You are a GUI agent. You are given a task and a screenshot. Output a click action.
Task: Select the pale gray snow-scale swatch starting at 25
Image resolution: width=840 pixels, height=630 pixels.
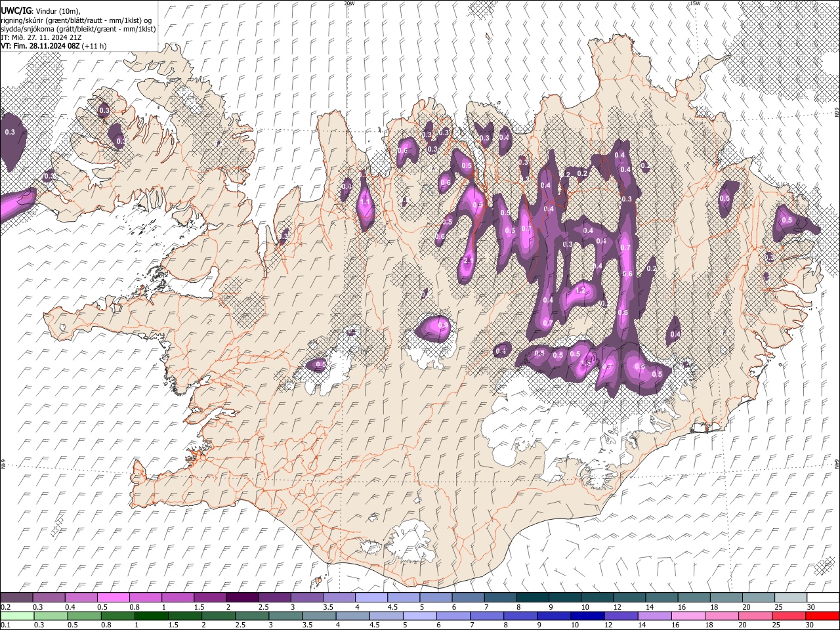click(x=790, y=598)
